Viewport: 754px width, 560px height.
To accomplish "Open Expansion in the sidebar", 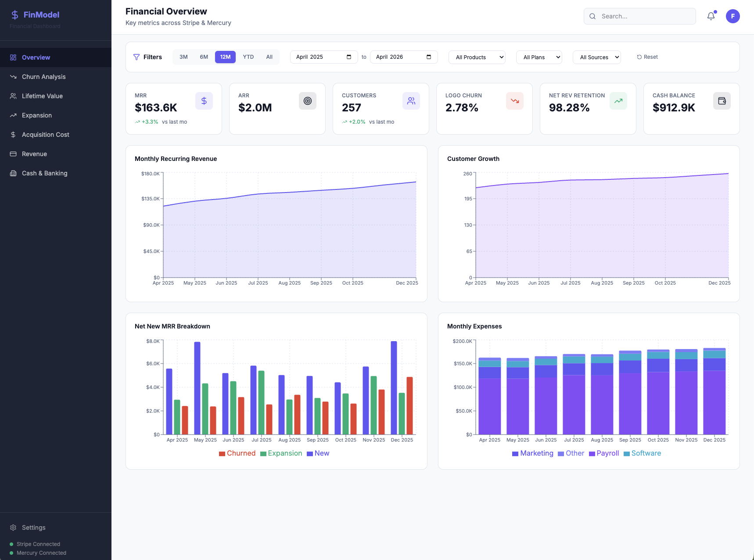I will pos(56,115).
